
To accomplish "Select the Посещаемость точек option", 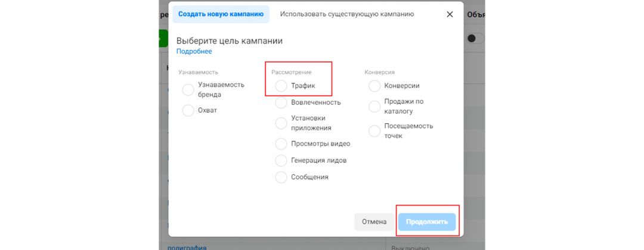I will tap(374, 131).
